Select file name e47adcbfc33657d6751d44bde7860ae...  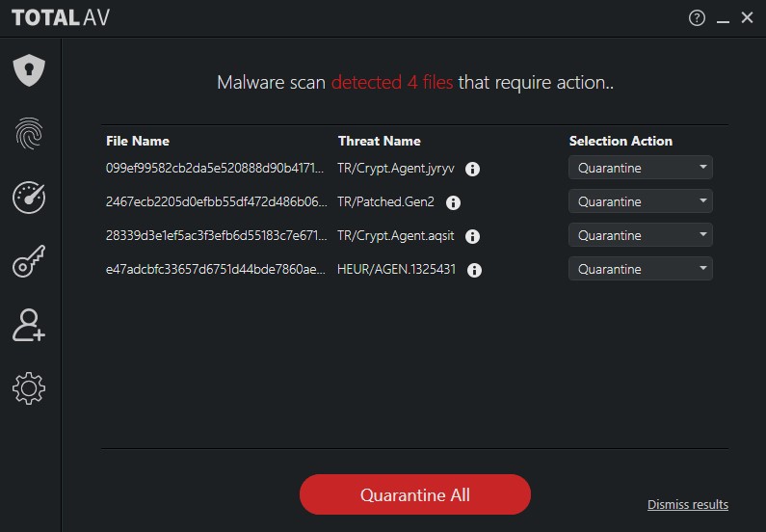tap(216, 269)
